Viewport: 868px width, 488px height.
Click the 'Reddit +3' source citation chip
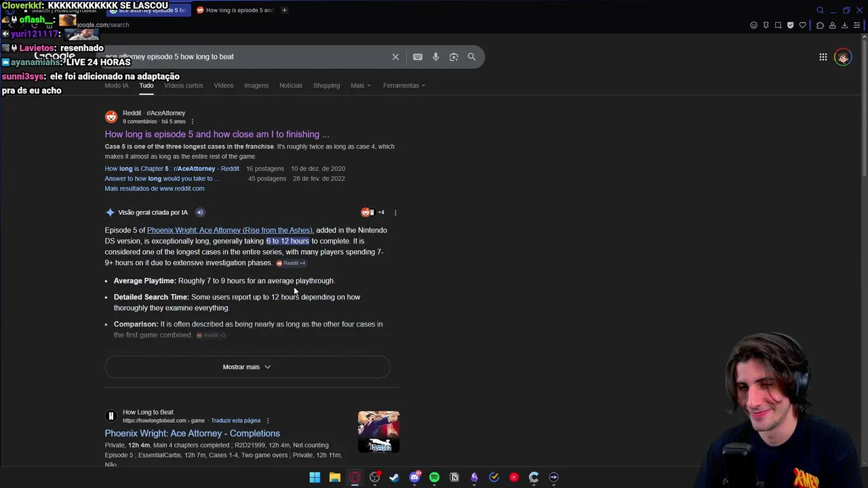(x=211, y=335)
